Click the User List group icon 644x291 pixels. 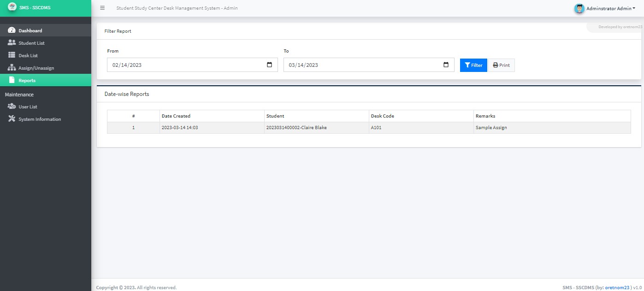(12, 107)
